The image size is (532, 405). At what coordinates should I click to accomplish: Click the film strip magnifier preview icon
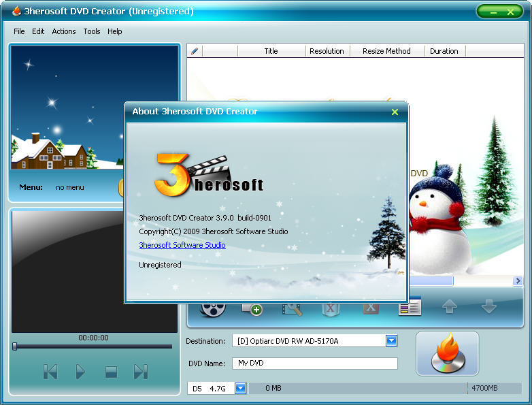(x=292, y=308)
